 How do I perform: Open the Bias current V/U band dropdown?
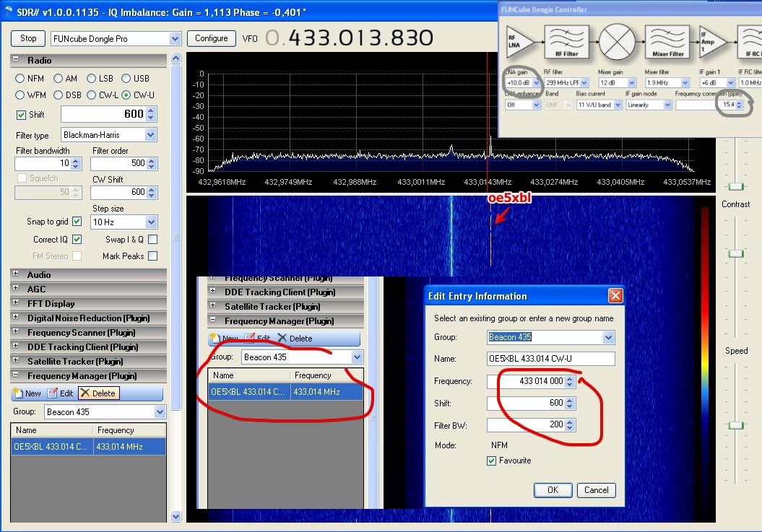point(618,105)
